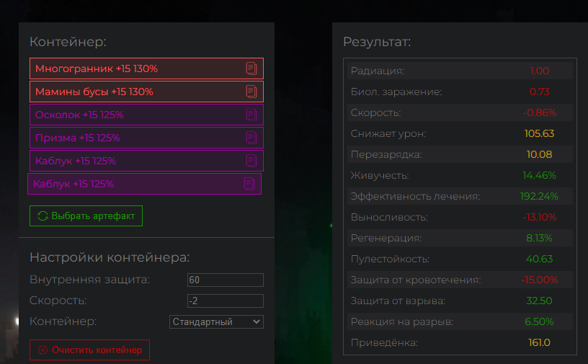This screenshot has height=364, width=588.
Task: Click the Выбрать артефакт button
Action: [86, 216]
